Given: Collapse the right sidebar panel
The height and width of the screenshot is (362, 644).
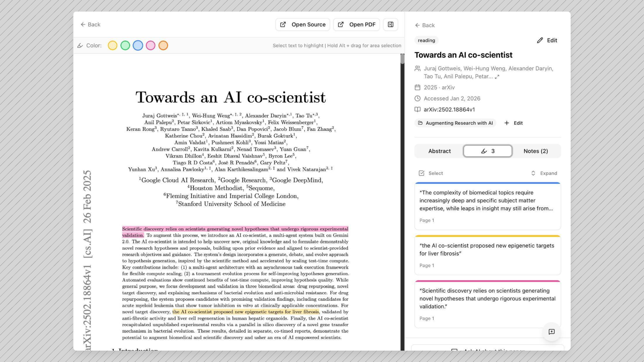Looking at the screenshot, I should [x=390, y=24].
